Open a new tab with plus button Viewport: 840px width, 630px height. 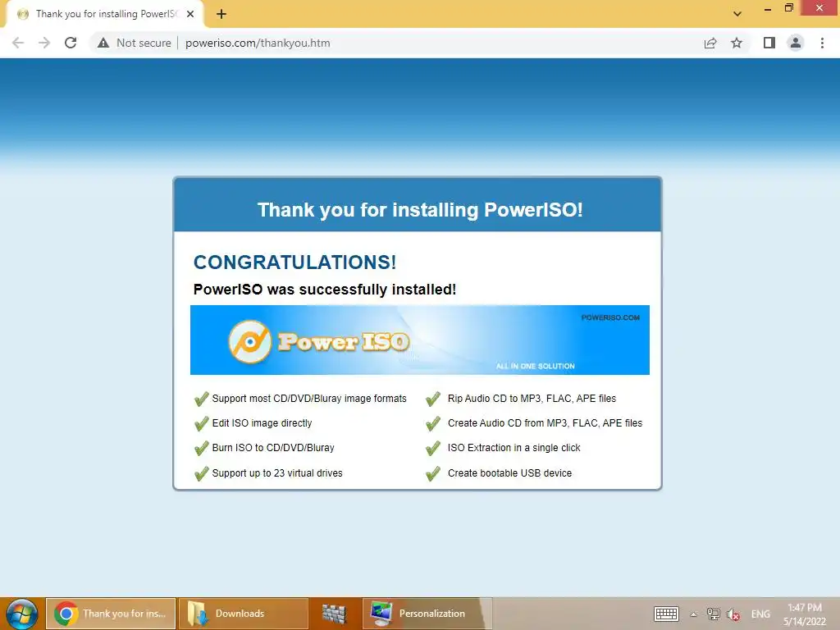pyautogui.click(x=221, y=15)
